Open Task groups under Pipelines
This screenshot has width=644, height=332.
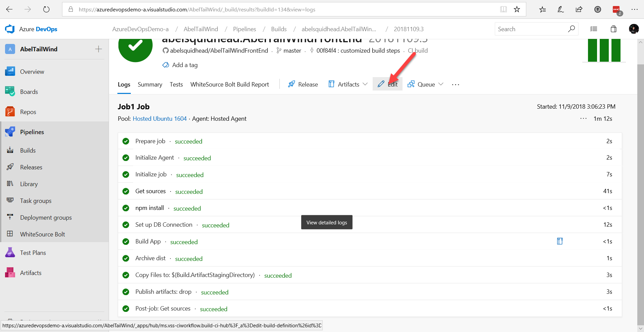36,201
